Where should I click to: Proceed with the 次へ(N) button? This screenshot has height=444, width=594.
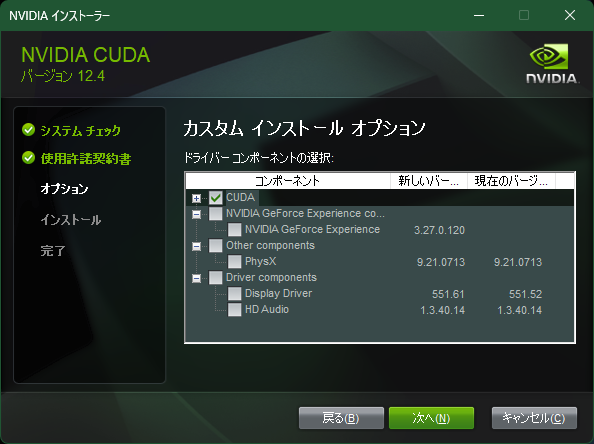(431, 418)
